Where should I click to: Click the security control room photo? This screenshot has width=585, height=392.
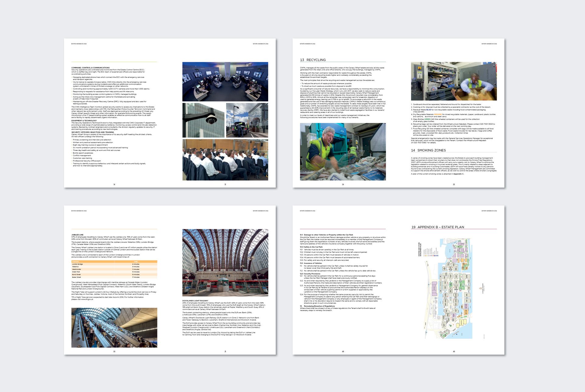coord(225,82)
